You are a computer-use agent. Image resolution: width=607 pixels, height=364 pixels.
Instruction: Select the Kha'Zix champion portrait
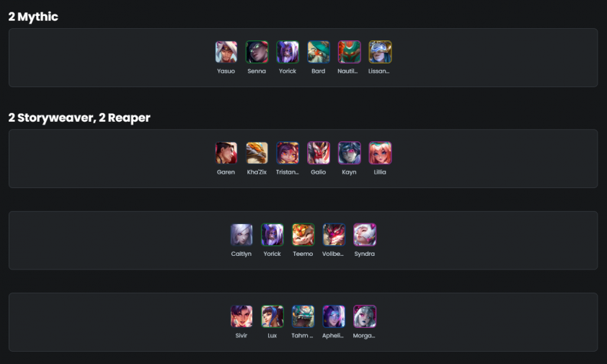pos(257,153)
